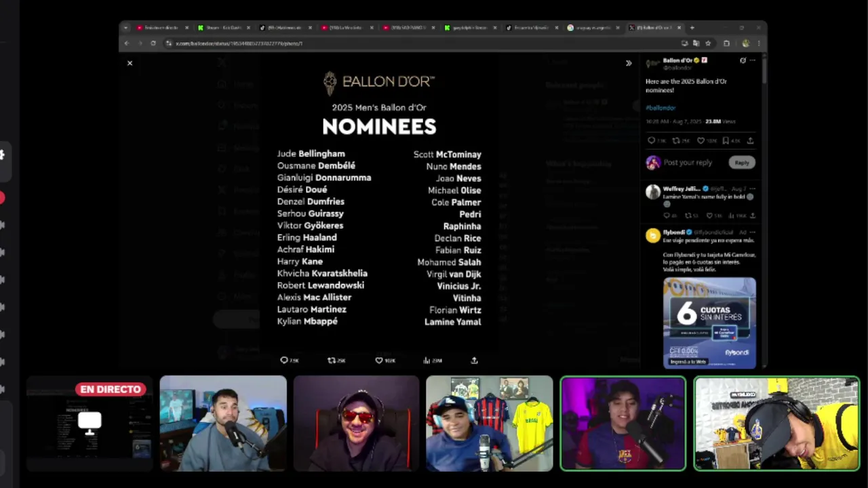The height and width of the screenshot is (488, 868).
Task: Open more options on the Flybondi ad
Action: pyautogui.click(x=752, y=232)
